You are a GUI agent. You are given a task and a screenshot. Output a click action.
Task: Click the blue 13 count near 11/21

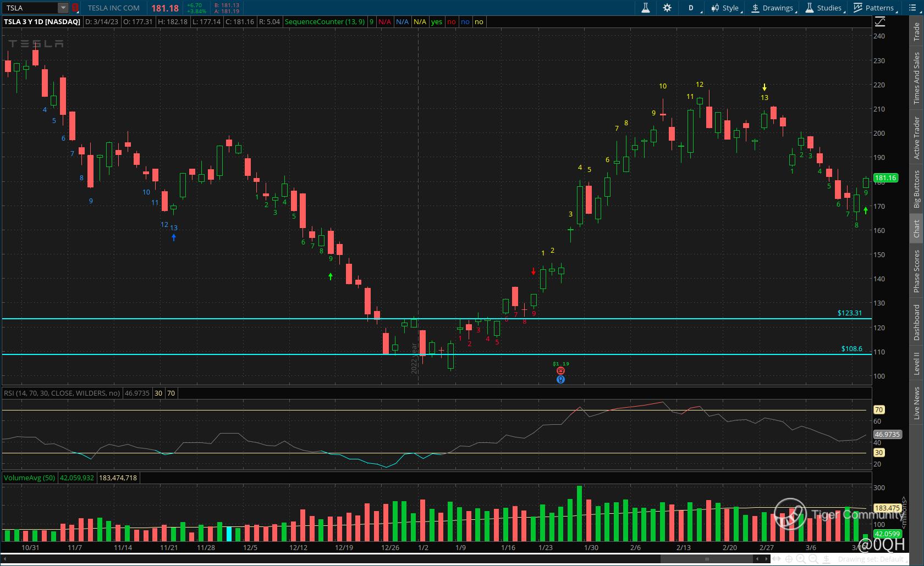[174, 228]
